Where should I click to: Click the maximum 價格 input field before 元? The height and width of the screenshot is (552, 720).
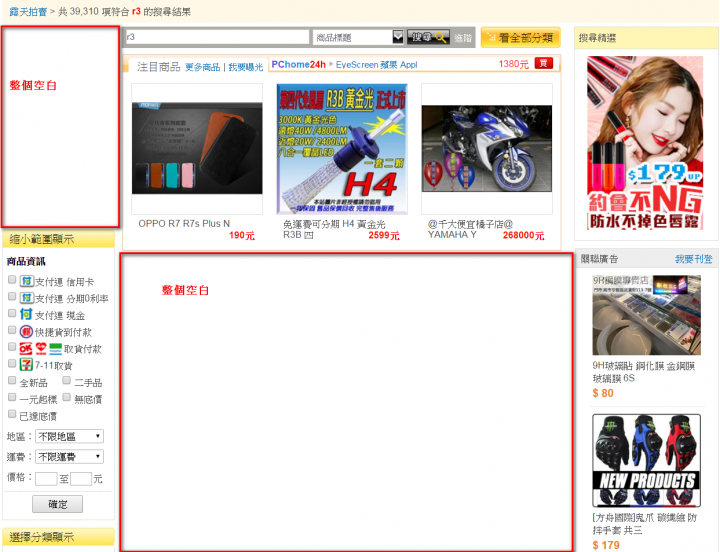pos(81,479)
